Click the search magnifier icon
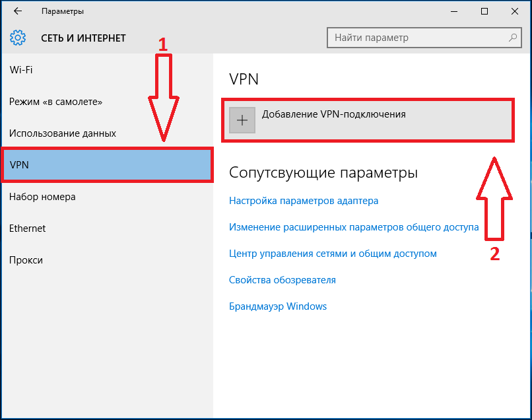The width and height of the screenshot is (532, 420). (513, 38)
